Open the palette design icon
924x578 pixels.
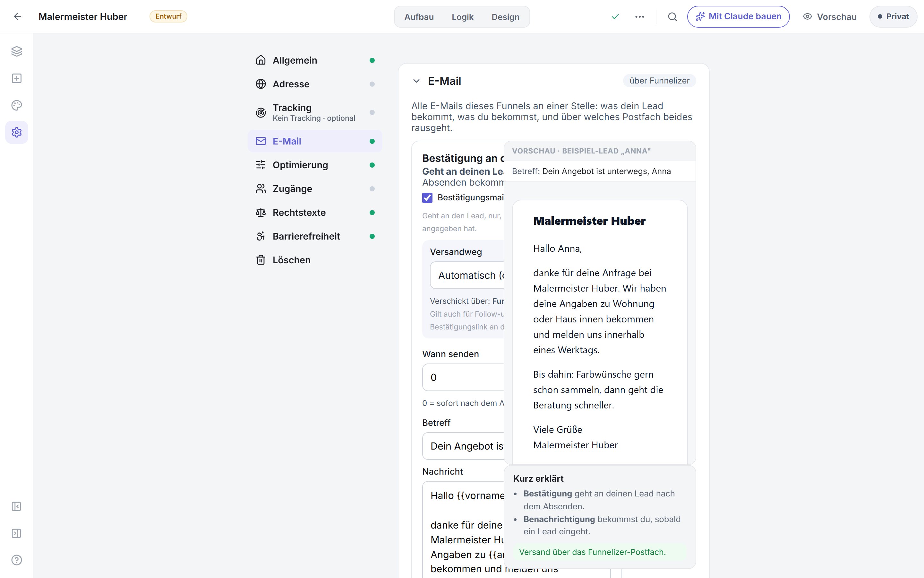[16, 105]
